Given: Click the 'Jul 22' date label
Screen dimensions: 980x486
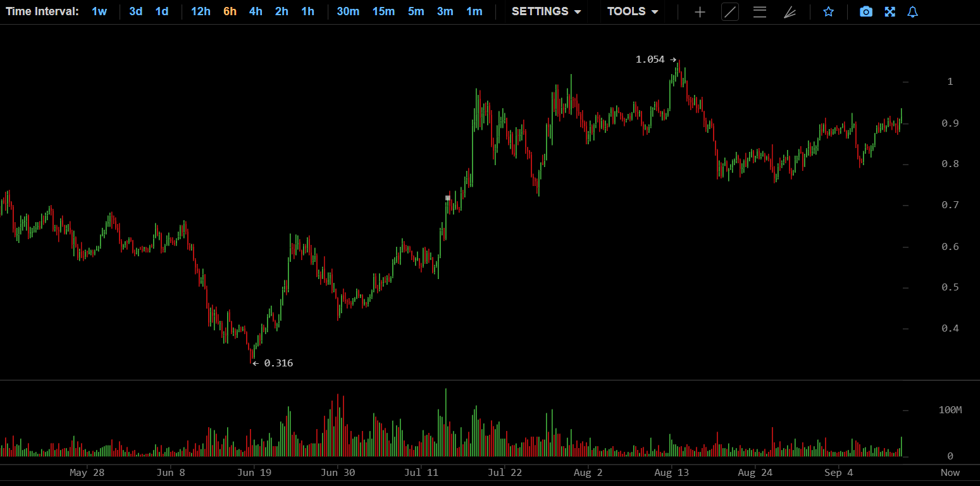Looking at the screenshot, I should point(504,473).
